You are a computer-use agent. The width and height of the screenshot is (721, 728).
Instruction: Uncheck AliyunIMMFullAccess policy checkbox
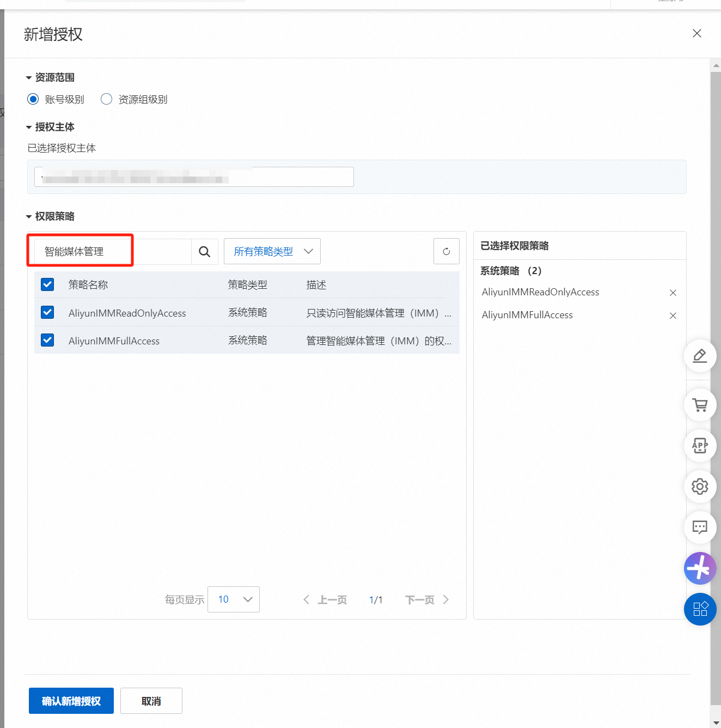47,340
